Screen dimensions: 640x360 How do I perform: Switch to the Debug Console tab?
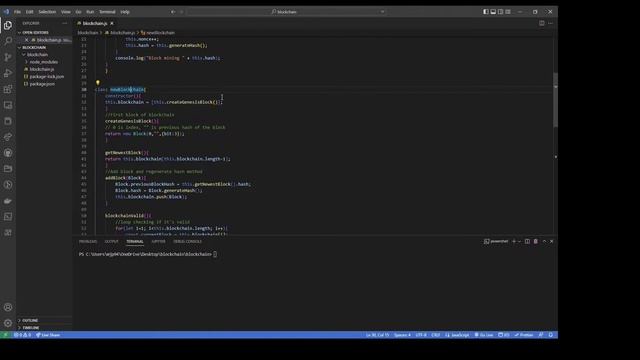click(x=187, y=242)
